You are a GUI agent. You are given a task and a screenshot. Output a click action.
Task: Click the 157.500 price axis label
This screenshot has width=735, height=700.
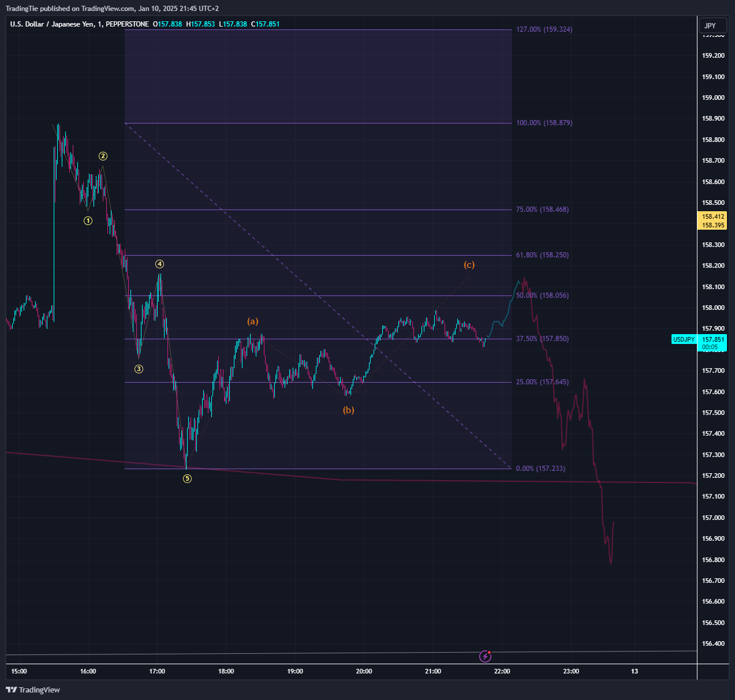(713, 413)
